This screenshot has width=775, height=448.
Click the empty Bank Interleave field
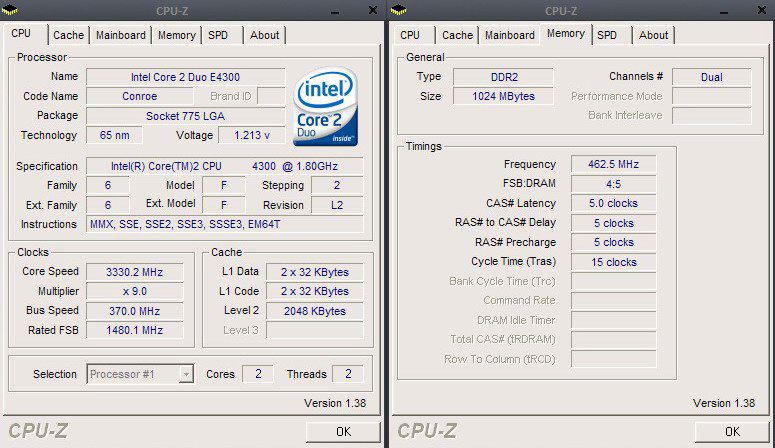pyautogui.click(x=712, y=116)
